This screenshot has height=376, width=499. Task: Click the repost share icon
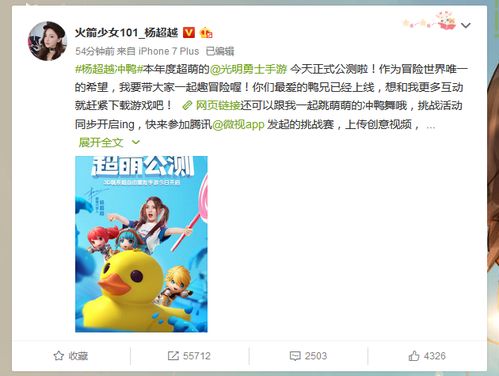pyautogui.click(x=173, y=356)
